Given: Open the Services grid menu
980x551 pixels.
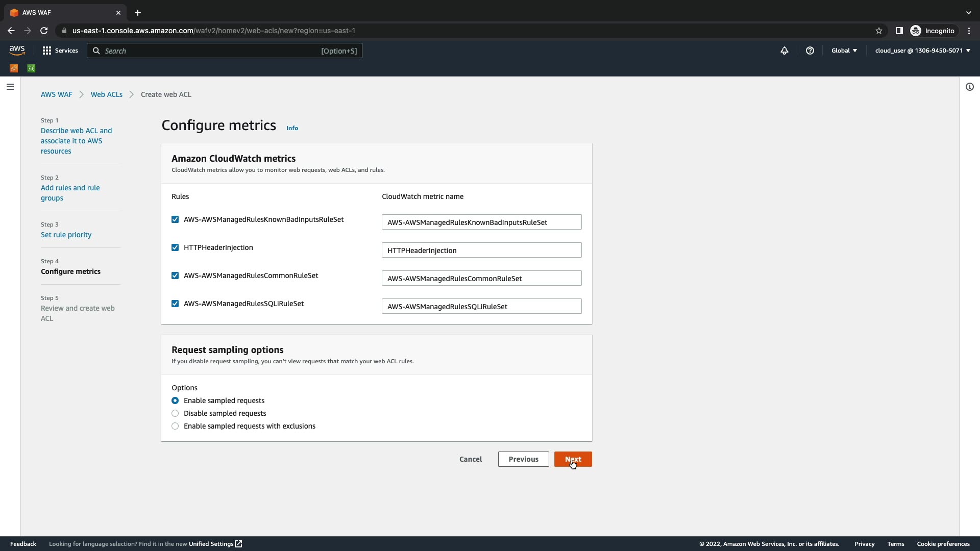Looking at the screenshot, I should pyautogui.click(x=60, y=51).
